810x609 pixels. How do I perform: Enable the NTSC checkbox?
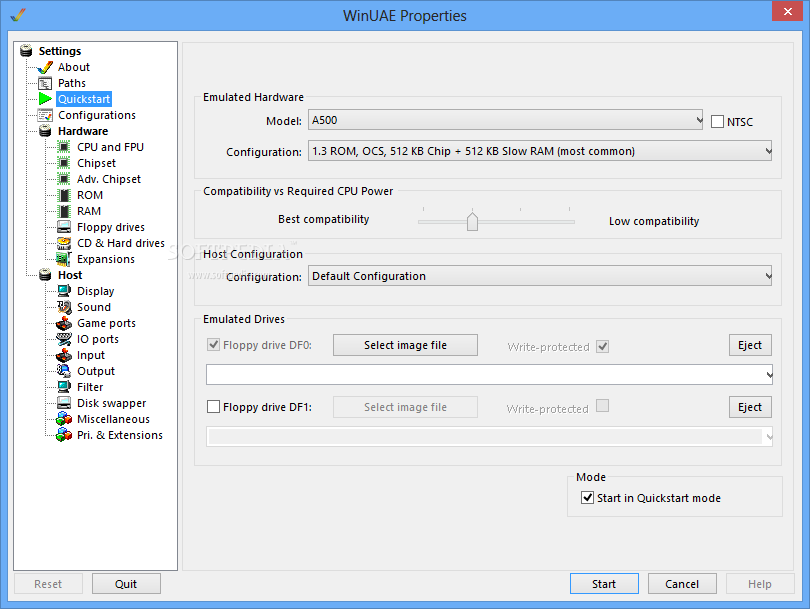point(717,122)
